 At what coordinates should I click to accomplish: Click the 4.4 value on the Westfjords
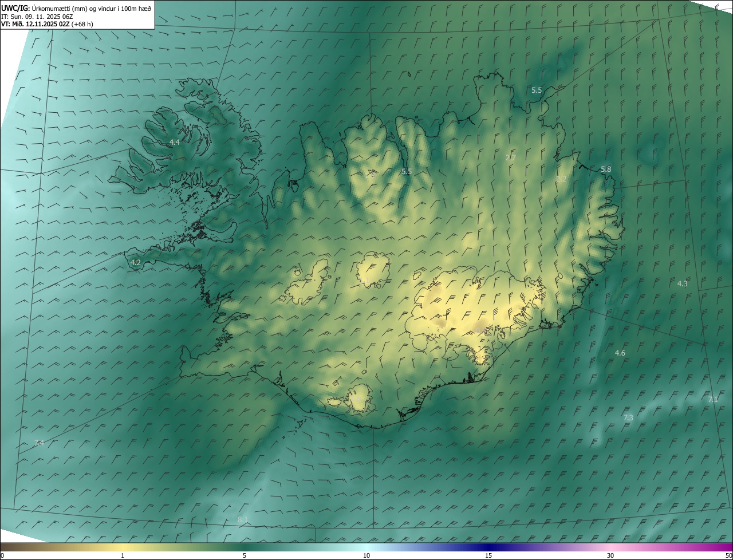pos(175,142)
